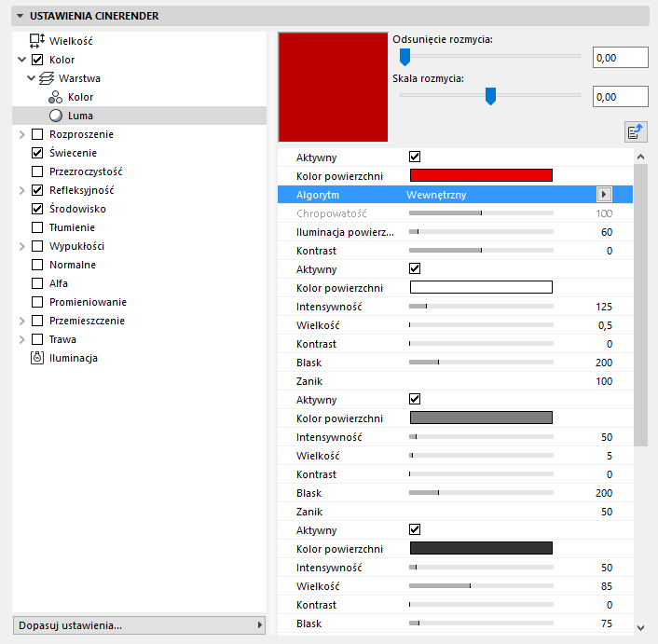The height and width of the screenshot is (644, 658).
Task: Click the scrollbar up arrow
Action: tap(640, 157)
